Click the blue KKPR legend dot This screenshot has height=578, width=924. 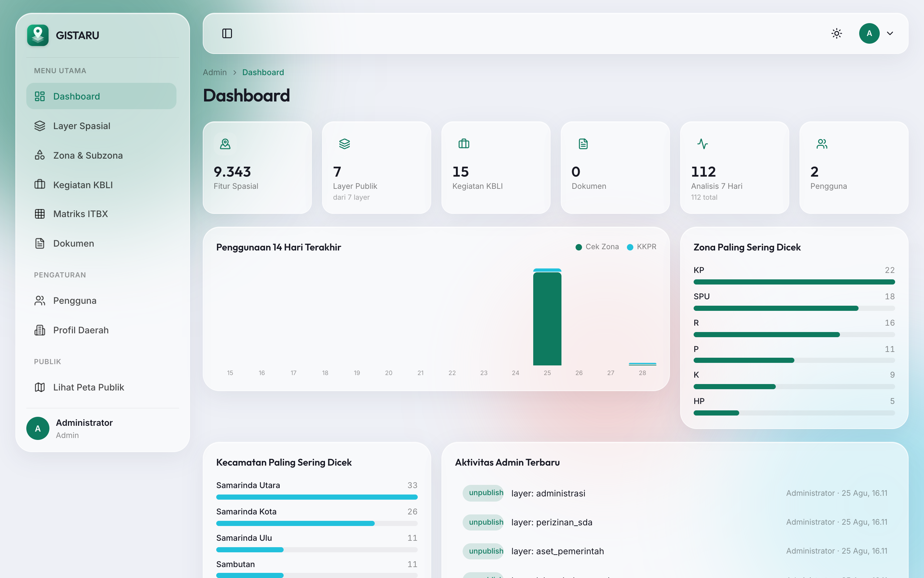[630, 247]
